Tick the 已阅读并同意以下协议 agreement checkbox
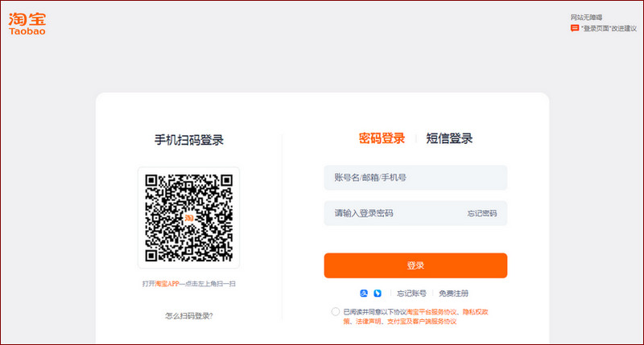Image resolution: width=644 pixels, height=345 pixels. point(335,312)
